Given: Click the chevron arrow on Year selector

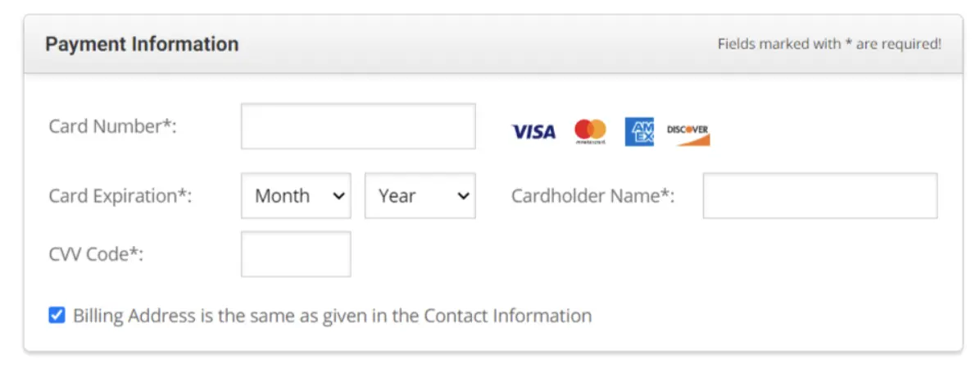Looking at the screenshot, I should coord(463,196).
